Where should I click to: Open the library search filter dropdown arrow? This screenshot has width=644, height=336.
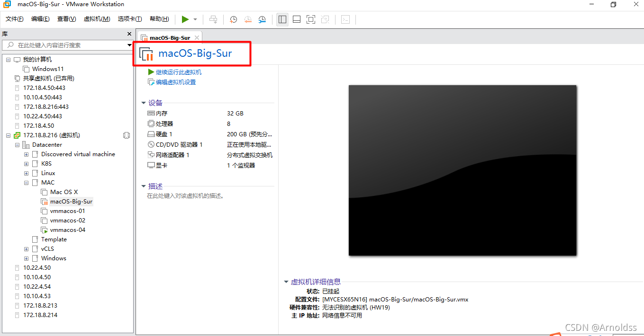coord(130,45)
